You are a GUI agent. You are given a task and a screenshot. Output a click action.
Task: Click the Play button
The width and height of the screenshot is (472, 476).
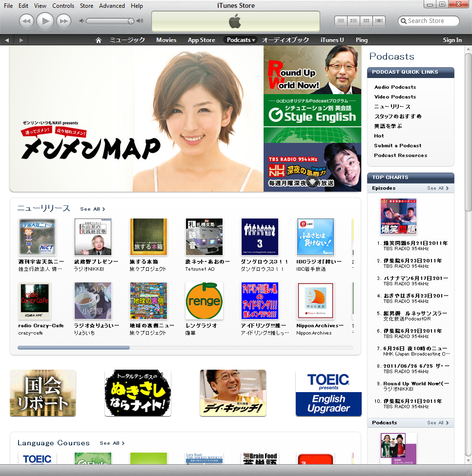tap(45, 21)
